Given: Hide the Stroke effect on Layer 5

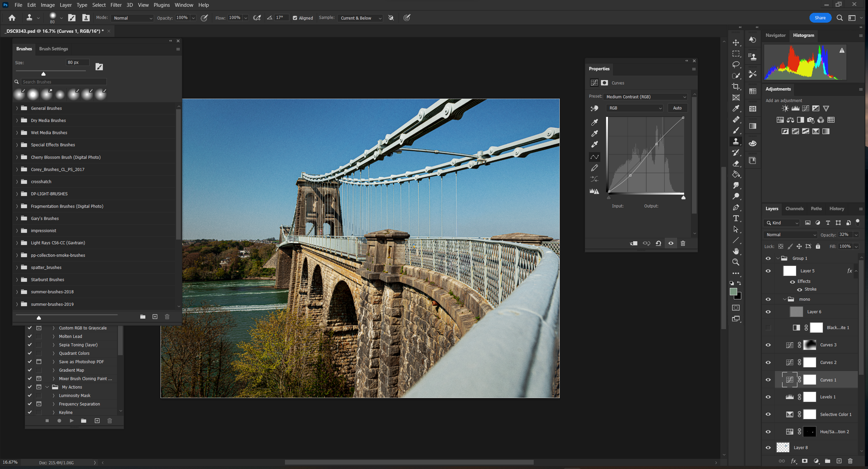Looking at the screenshot, I should 799,290.
